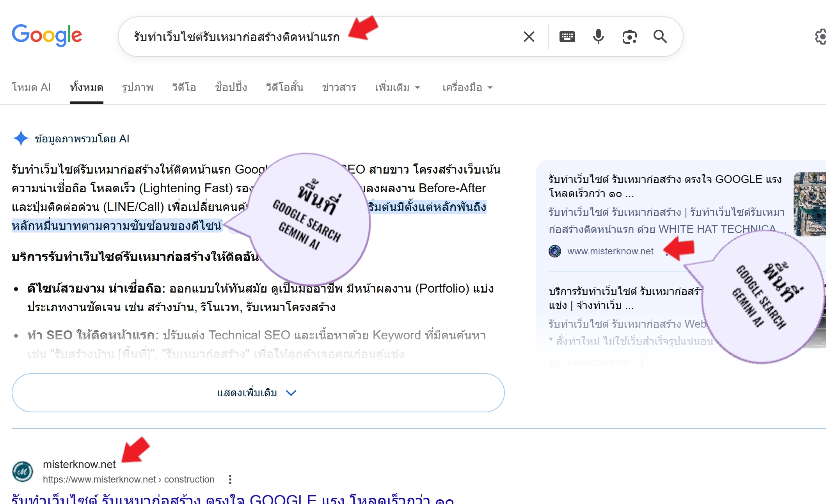
Task: Open the on-screen keyboard input tool
Action: click(567, 37)
